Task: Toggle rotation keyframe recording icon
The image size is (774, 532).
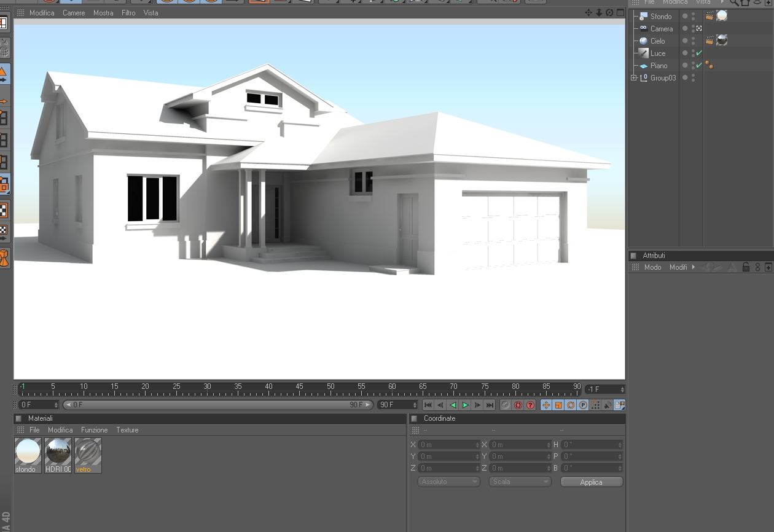Action: (571, 405)
